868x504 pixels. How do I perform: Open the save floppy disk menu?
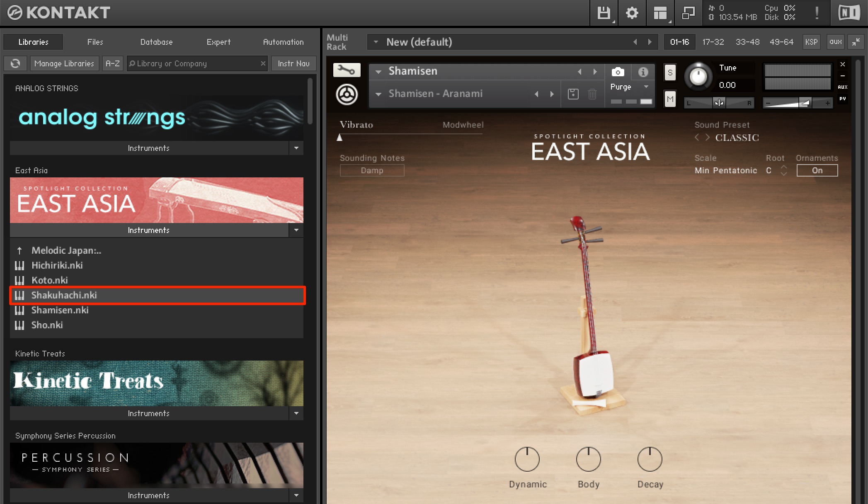(604, 13)
